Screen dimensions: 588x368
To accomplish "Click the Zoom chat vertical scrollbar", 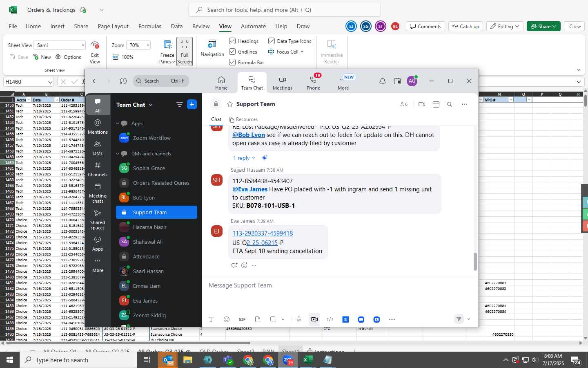I will pyautogui.click(x=475, y=262).
